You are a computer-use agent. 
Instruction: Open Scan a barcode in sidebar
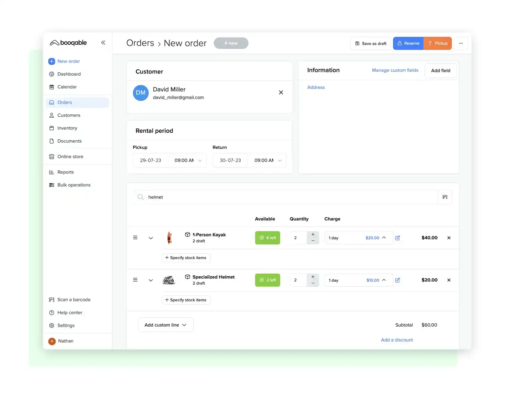pyautogui.click(x=73, y=300)
